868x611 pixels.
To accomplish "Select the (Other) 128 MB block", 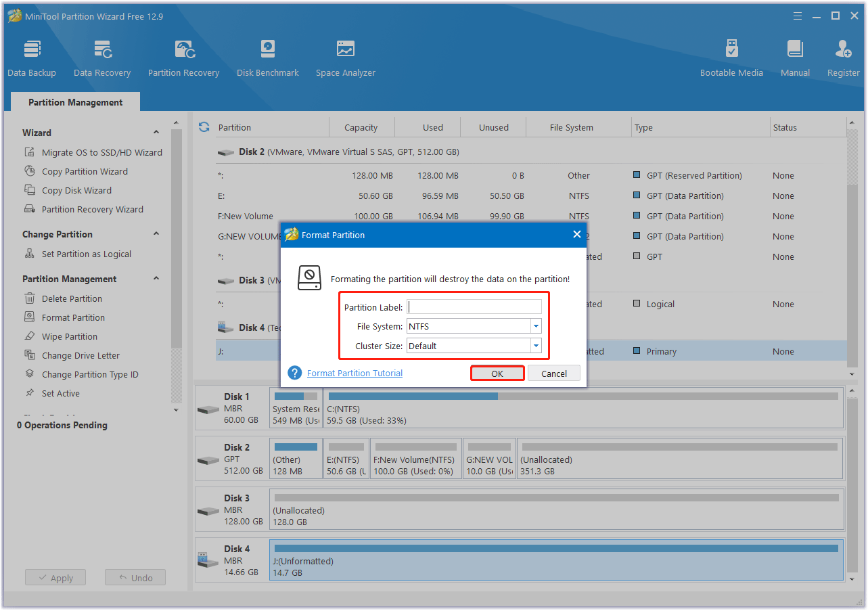I will tap(296, 459).
